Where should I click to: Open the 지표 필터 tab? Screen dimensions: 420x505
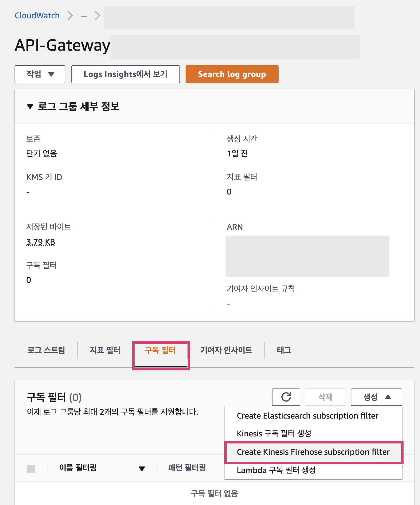105,350
